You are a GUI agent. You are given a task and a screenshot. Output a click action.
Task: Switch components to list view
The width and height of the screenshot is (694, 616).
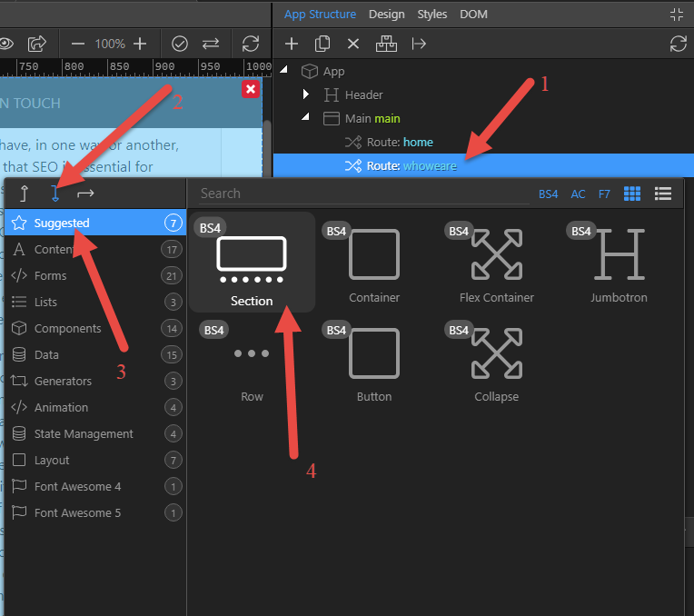click(663, 194)
